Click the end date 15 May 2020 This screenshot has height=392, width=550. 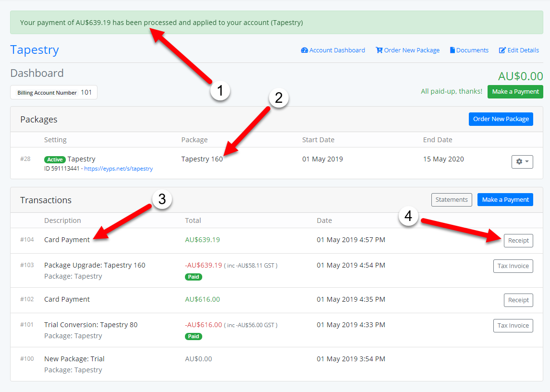[x=443, y=159]
